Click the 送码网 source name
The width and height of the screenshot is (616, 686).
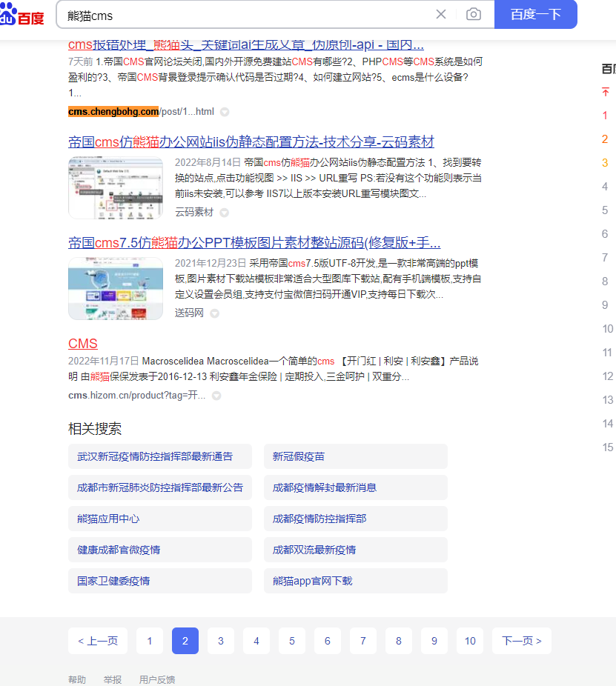[x=189, y=313]
